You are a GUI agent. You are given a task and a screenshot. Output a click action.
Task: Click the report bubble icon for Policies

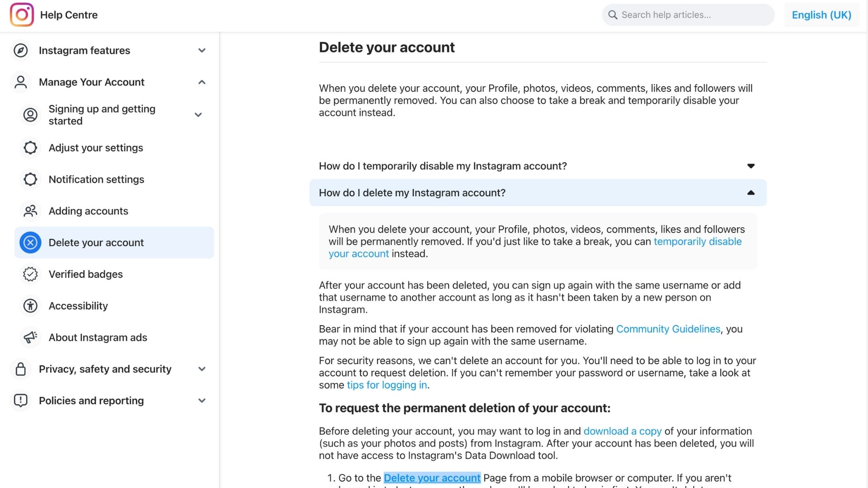tap(20, 401)
